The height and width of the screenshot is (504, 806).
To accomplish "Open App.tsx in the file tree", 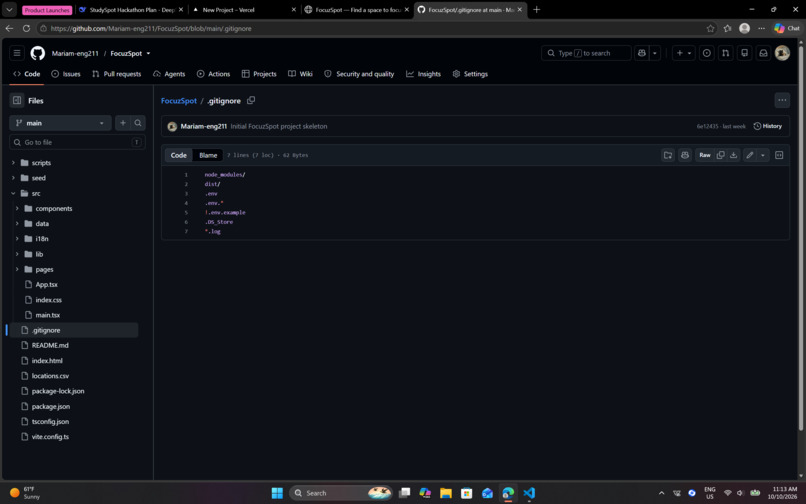I will (46, 284).
